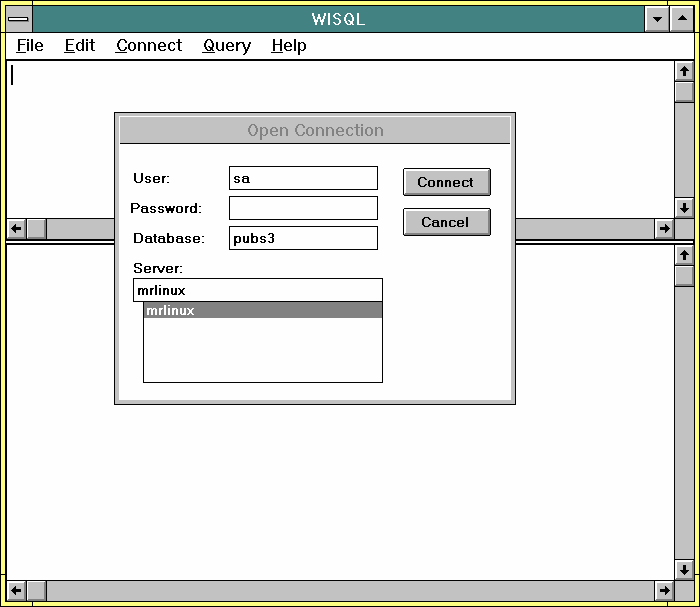Open the WISQL window control menu
700x607 pixels.
[x=19, y=19]
